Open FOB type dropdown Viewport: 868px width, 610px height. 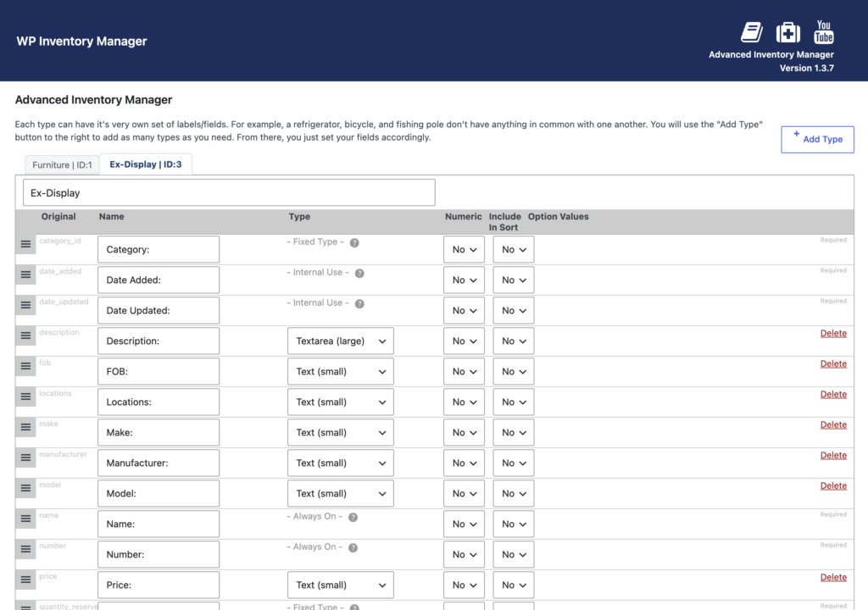pyautogui.click(x=341, y=371)
